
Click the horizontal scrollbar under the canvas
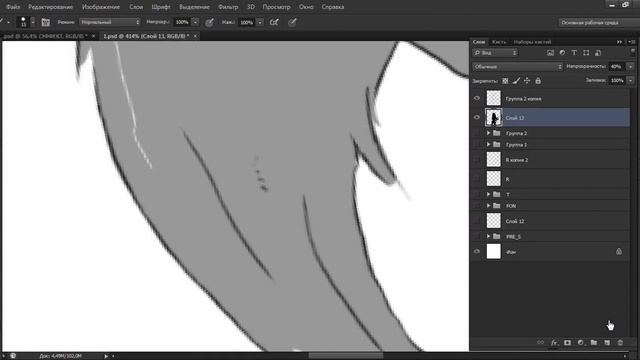coord(345,356)
